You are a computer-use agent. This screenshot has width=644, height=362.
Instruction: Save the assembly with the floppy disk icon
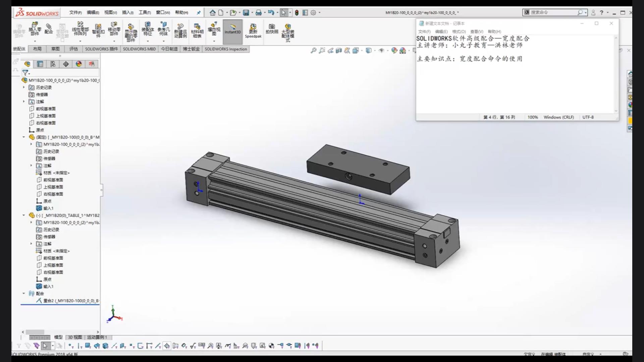click(246, 13)
